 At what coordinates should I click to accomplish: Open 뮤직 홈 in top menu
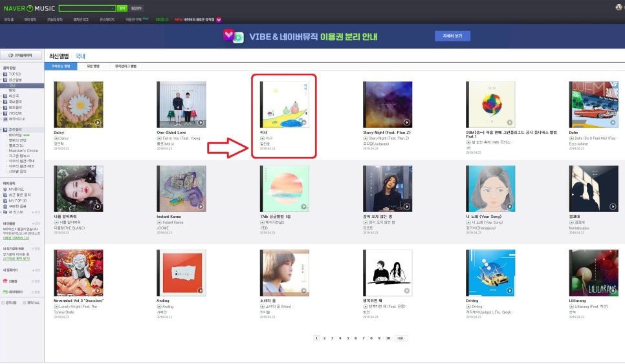click(9, 19)
